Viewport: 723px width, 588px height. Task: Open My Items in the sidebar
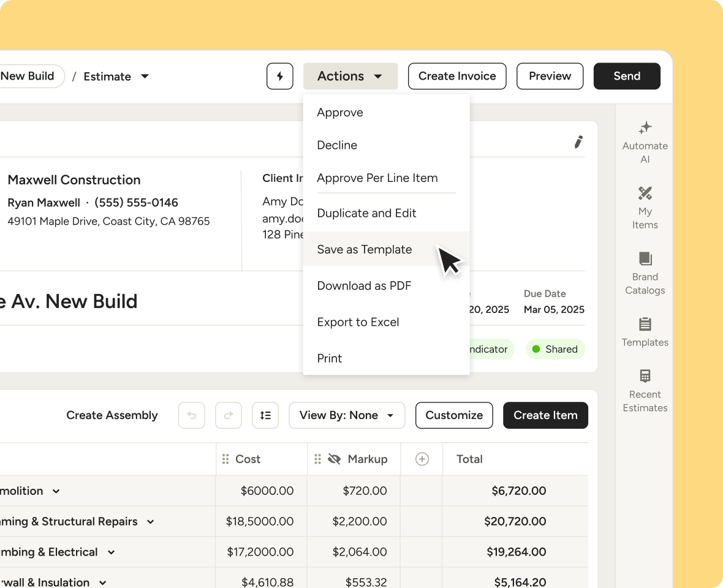(645, 208)
